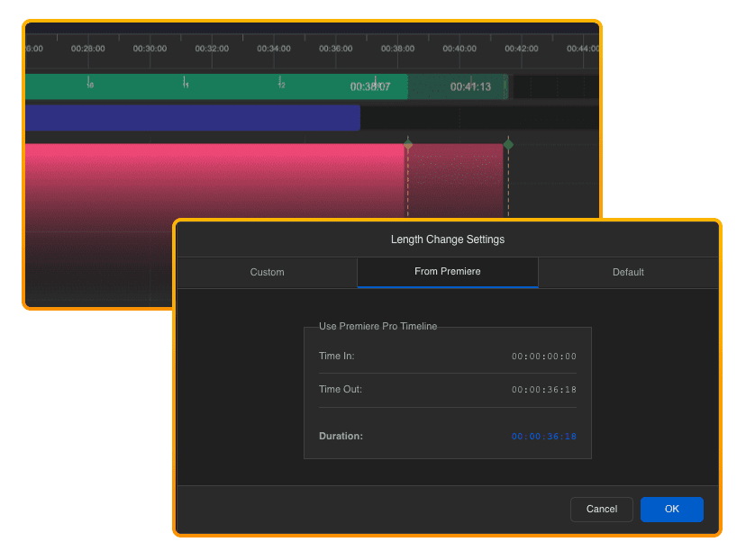The image size is (755, 560).
Task: Confirm settings with the OK button
Action: [671, 509]
